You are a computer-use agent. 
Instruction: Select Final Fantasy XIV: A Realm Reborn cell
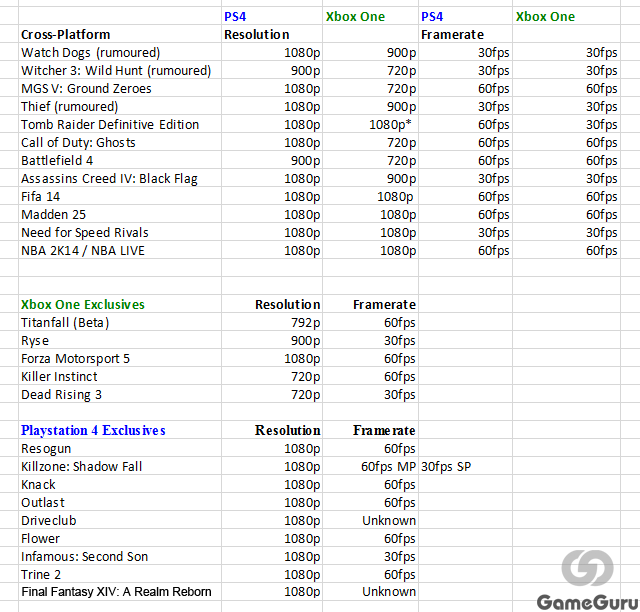pos(120,592)
